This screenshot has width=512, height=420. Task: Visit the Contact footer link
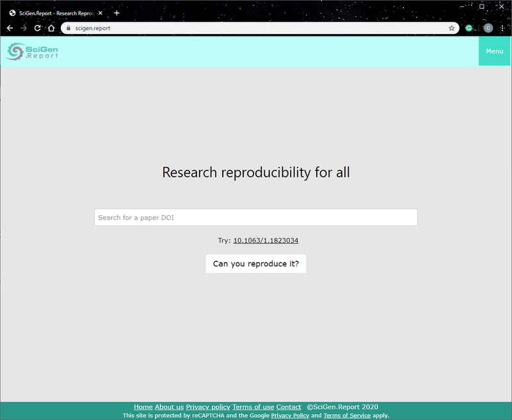click(x=289, y=407)
